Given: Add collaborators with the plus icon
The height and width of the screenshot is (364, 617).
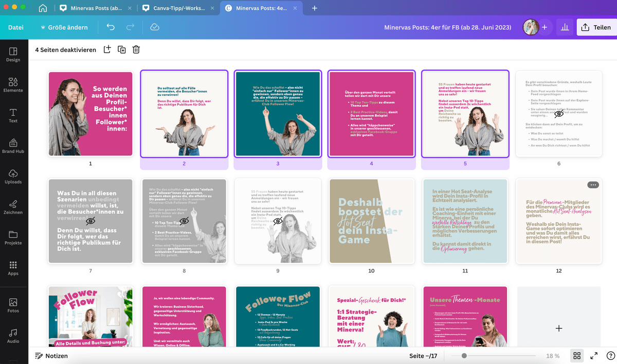Looking at the screenshot, I should point(545,27).
